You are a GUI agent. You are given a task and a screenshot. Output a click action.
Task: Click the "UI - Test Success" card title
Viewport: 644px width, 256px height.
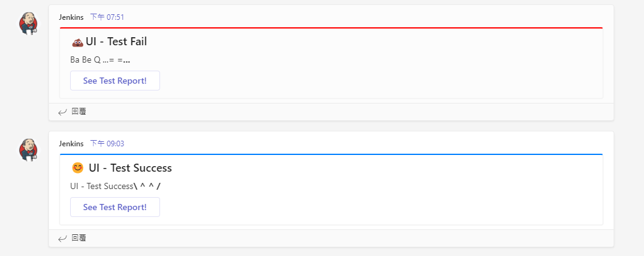click(130, 168)
